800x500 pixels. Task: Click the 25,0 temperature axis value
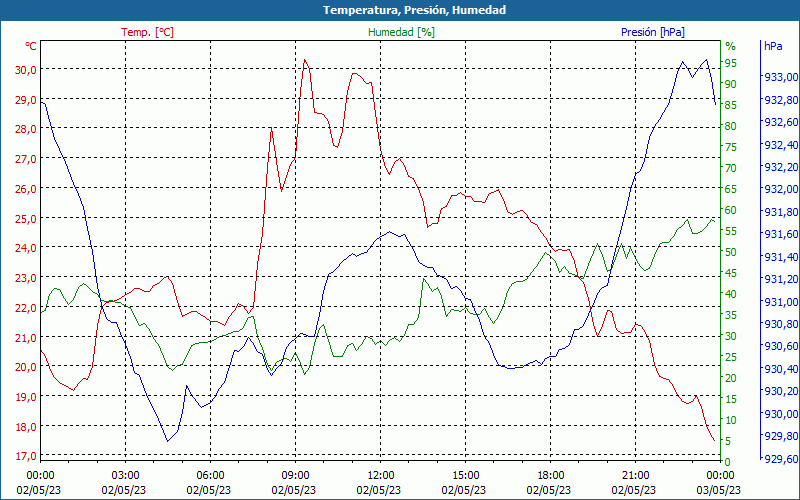[26, 219]
